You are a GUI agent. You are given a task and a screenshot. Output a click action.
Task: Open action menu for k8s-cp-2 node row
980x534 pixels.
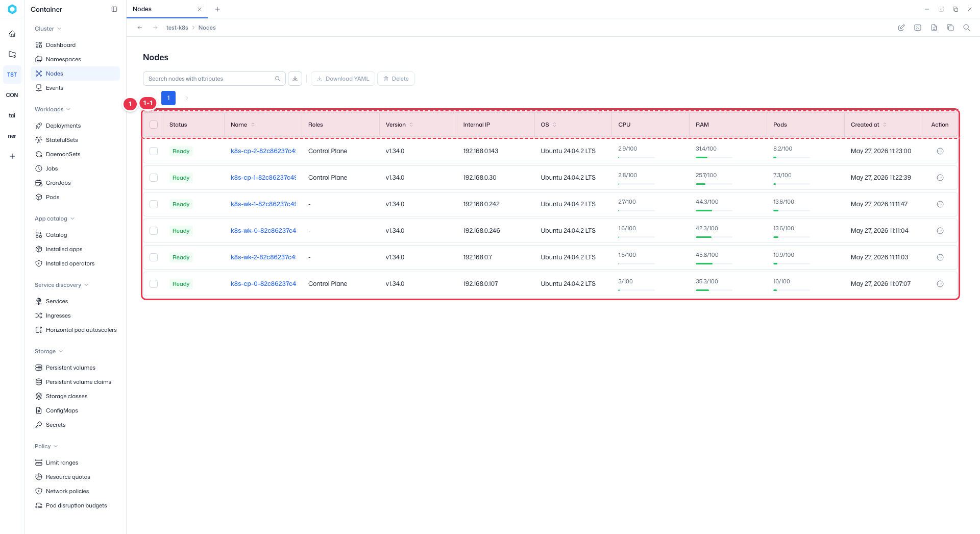click(940, 151)
